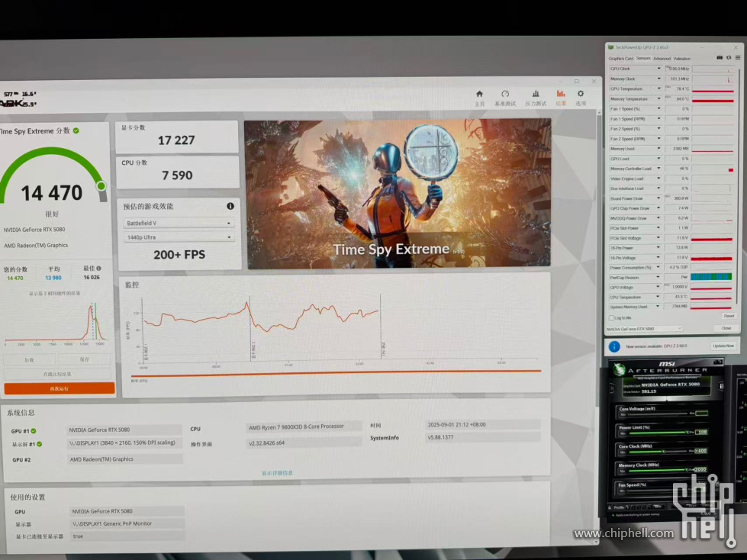Open GPU-Z GPU Clock sensor dropdown
This screenshot has width=747, height=560.
coord(658,69)
